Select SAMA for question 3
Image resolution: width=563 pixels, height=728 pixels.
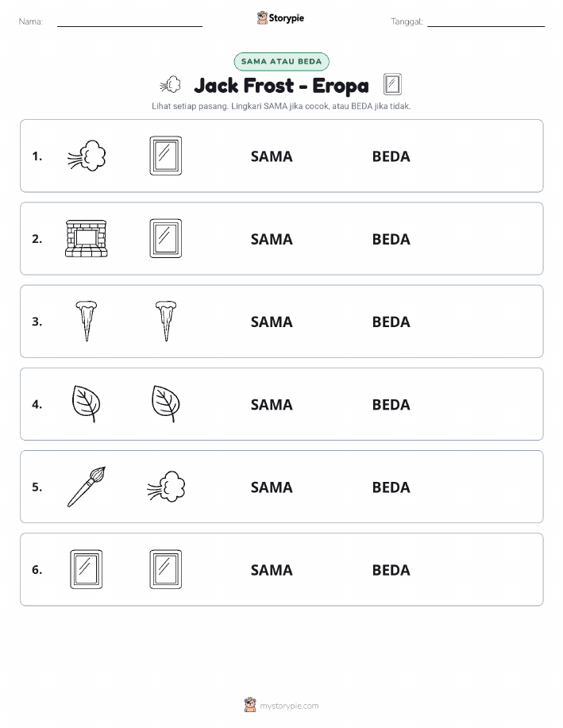272,322
